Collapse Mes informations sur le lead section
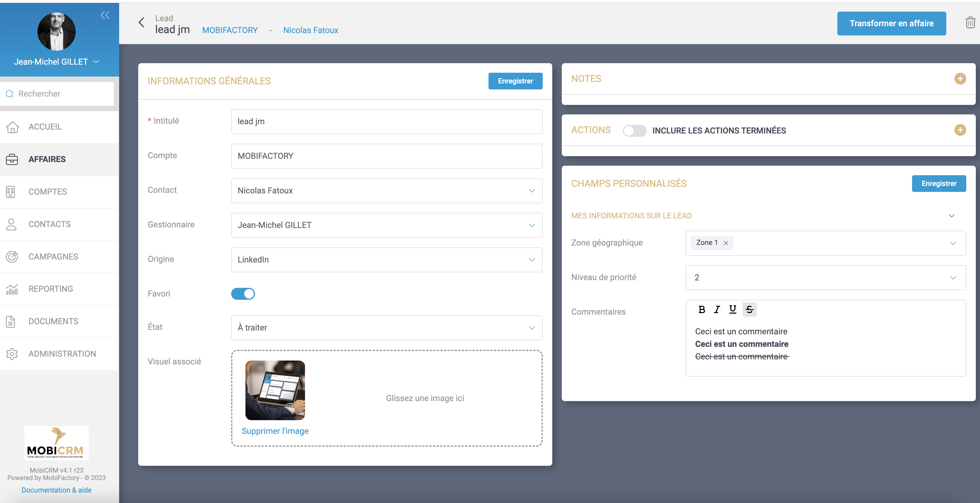 click(951, 216)
